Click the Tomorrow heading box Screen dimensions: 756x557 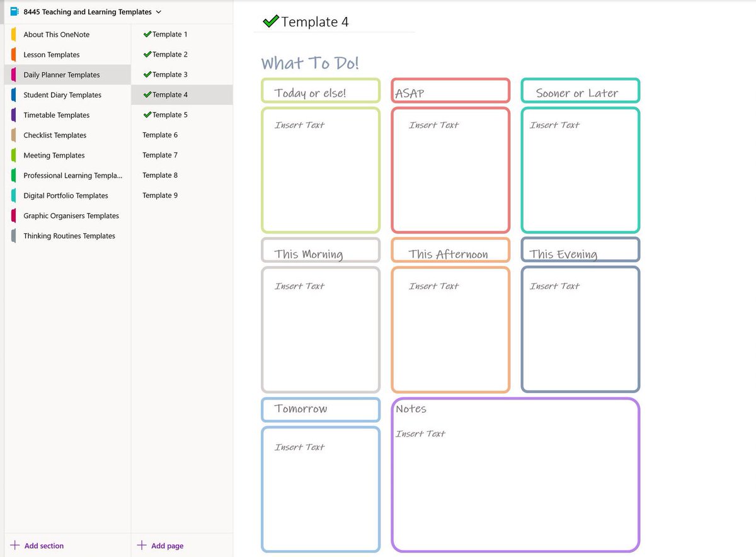coord(321,410)
